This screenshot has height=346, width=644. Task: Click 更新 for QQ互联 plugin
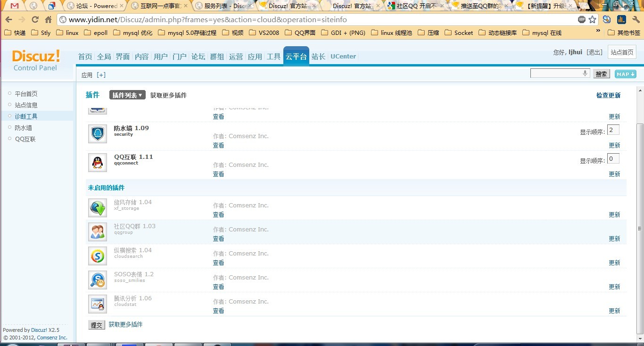point(614,174)
